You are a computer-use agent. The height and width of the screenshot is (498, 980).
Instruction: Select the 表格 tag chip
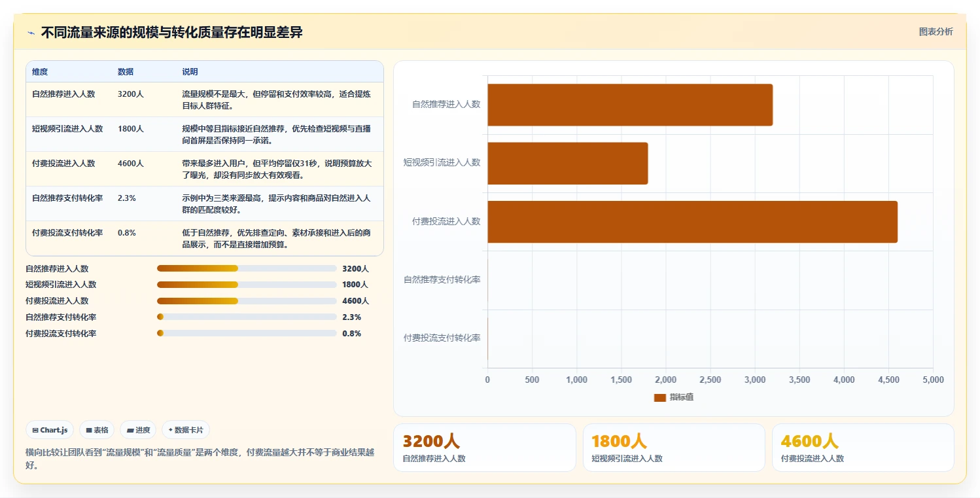(97, 430)
